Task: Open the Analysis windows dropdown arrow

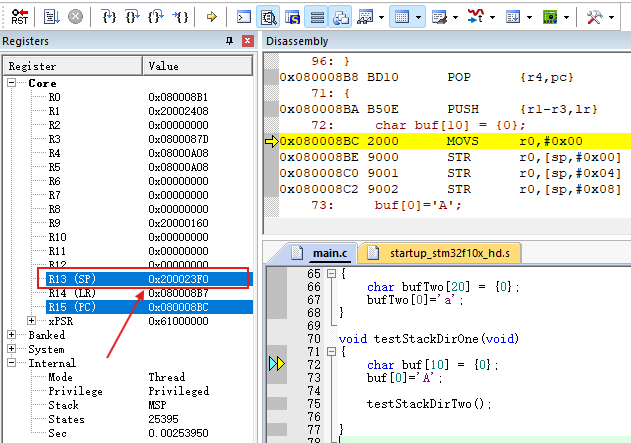Action: pos(492,17)
